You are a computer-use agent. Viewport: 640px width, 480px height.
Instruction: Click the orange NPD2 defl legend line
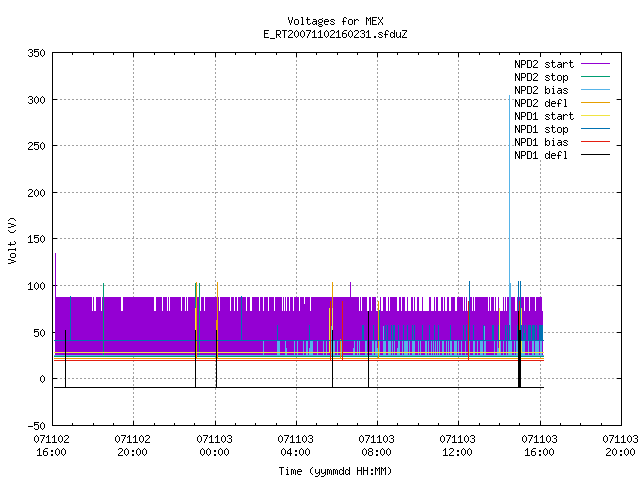[595, 103]
